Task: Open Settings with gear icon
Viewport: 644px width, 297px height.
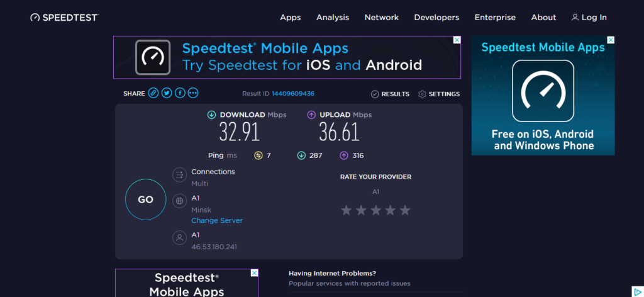Action: (439, 94)
